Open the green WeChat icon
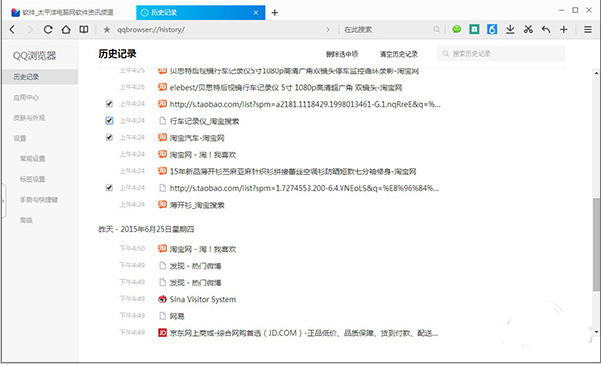Viewport: 601px width, 365px height. pos(456,29)
